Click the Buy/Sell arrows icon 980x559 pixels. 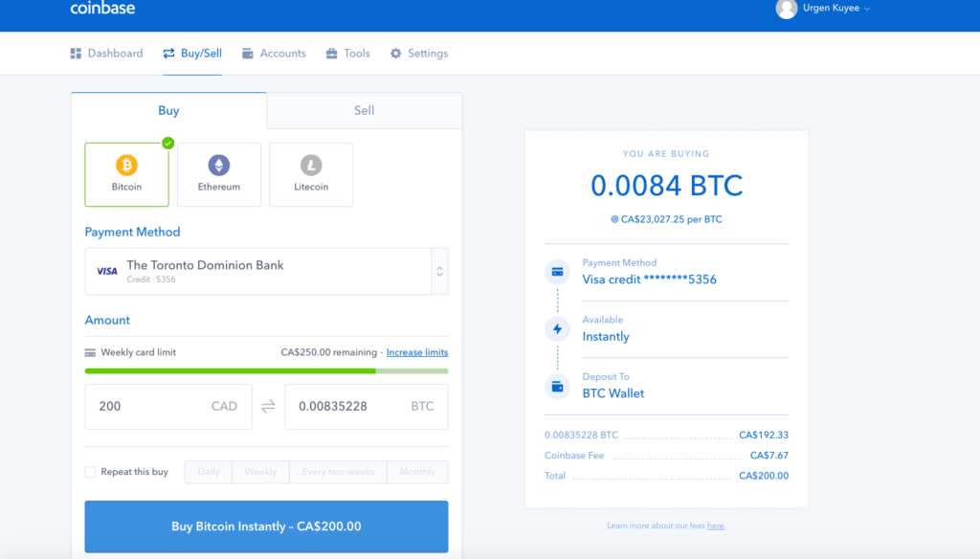click(168, 54)
